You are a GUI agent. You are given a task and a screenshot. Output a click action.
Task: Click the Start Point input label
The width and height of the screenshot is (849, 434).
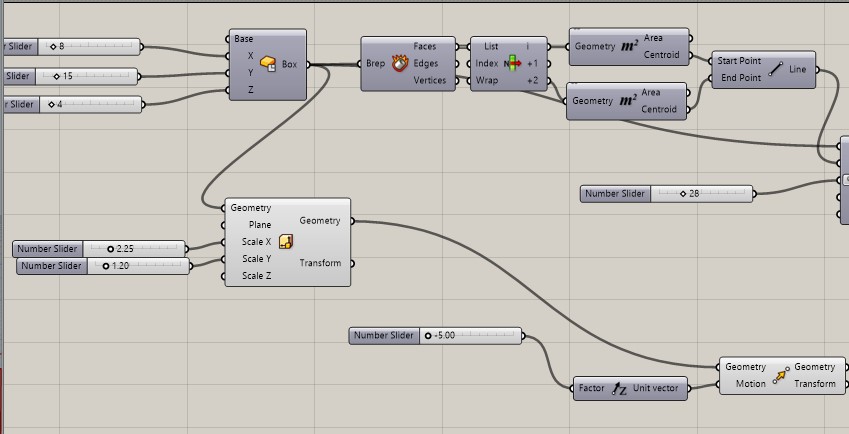[739, 61]
